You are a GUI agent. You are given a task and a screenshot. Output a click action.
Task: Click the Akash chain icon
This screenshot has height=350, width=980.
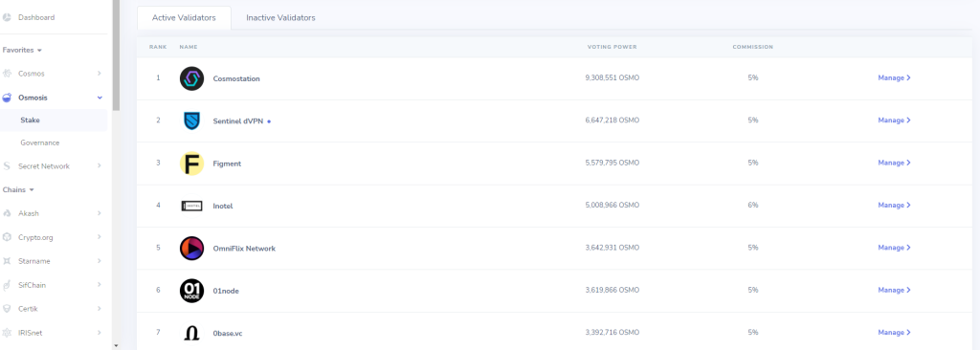(x=7, y=214)
